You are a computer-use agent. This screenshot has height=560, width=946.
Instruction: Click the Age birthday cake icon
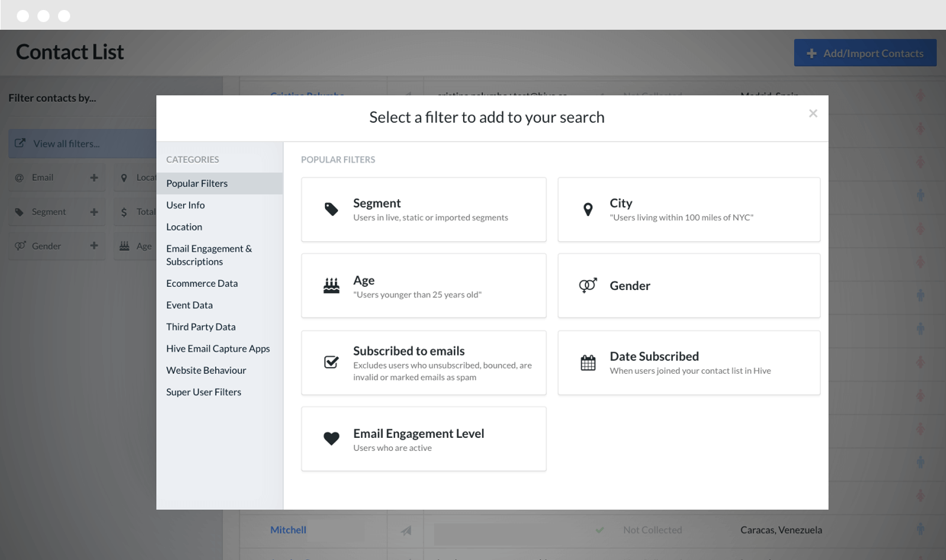(331, 286)
